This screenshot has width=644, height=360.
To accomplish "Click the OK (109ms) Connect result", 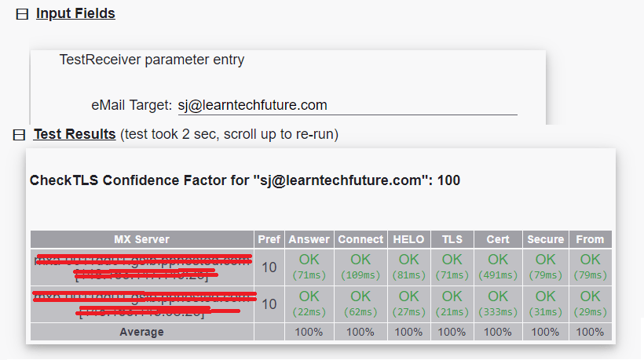I will point(360,267).
